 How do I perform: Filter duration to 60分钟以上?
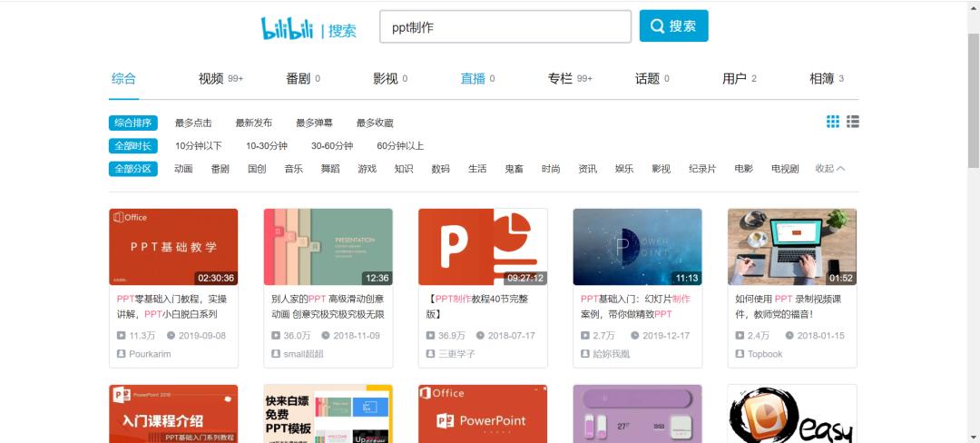401,145
